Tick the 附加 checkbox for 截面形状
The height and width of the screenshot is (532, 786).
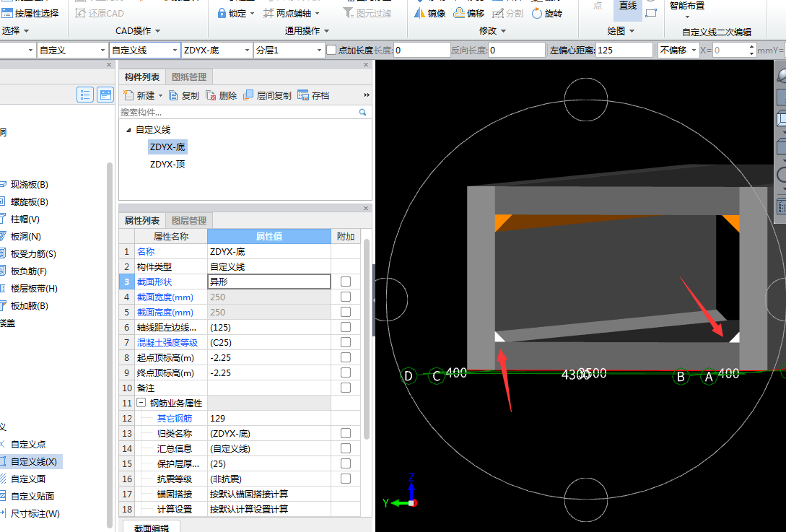click(x=346, y=282)
